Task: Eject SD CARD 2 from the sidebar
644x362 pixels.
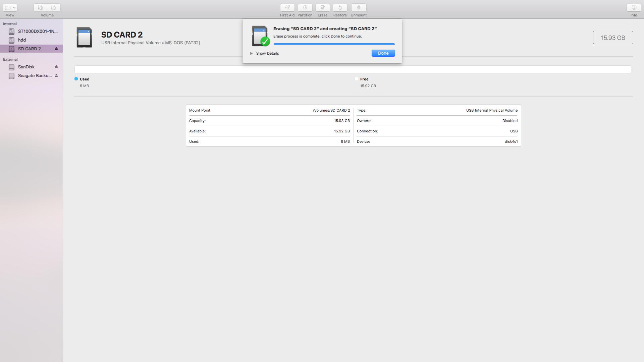Action: (x=56, y=49)
